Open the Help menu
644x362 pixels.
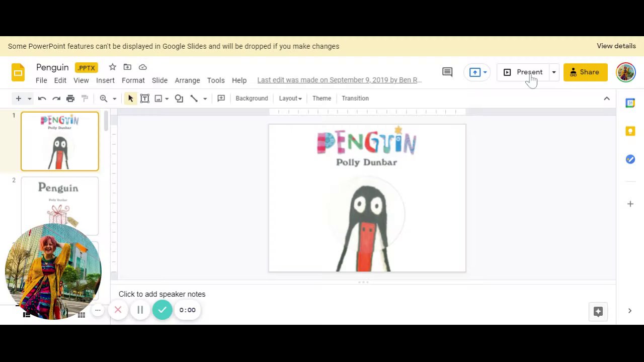coord(239,80)
